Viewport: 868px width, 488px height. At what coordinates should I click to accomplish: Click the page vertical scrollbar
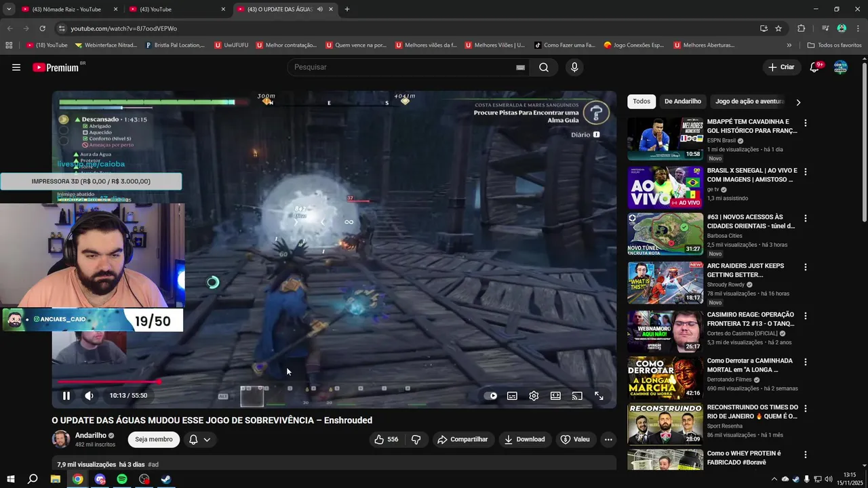pyautogui.click(x=864, y=142)
